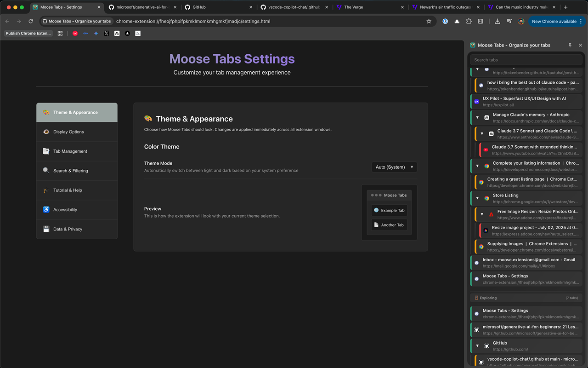Open the Tutorial & Help section

point(77,190)
